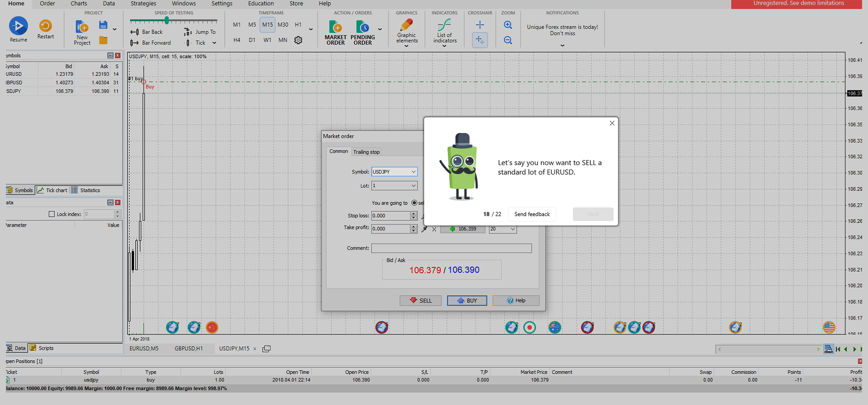Select the sell radio button
Image resolution: width=868 pixels, height=405 pixels.
click(x=414, y=203)
